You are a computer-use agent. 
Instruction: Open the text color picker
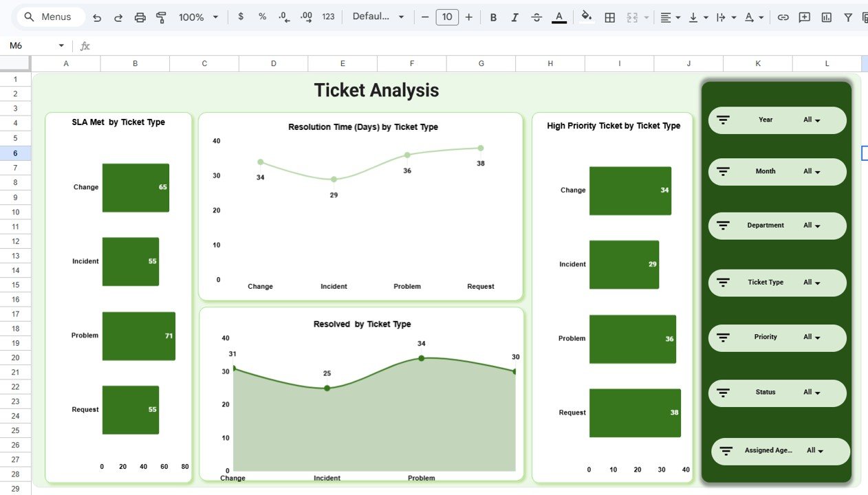[558, 16]
